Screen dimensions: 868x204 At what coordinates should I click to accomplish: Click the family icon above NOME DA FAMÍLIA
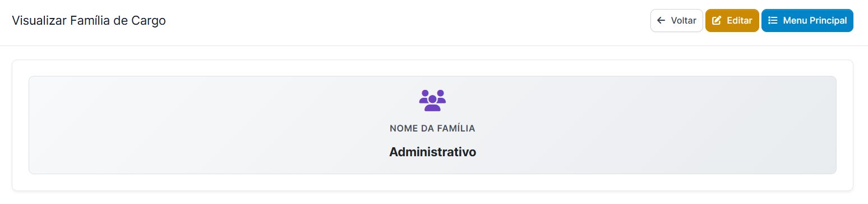pos(432,100)
